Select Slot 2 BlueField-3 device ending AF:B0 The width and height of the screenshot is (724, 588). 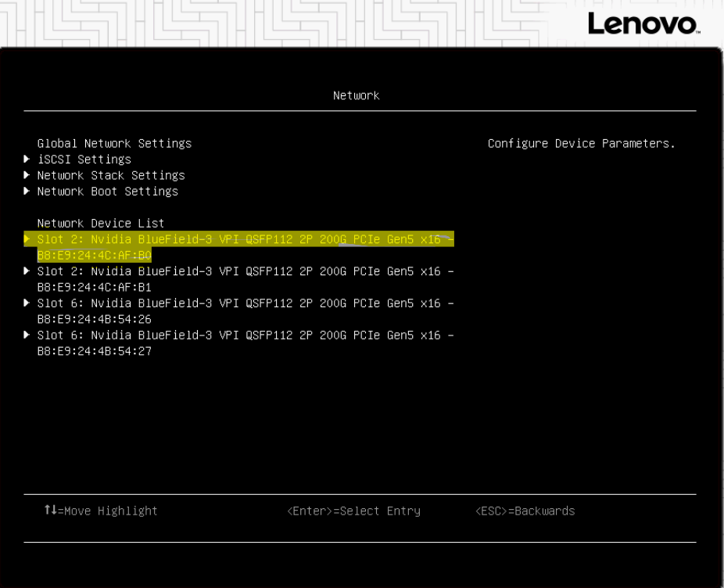tap(238, 246)
